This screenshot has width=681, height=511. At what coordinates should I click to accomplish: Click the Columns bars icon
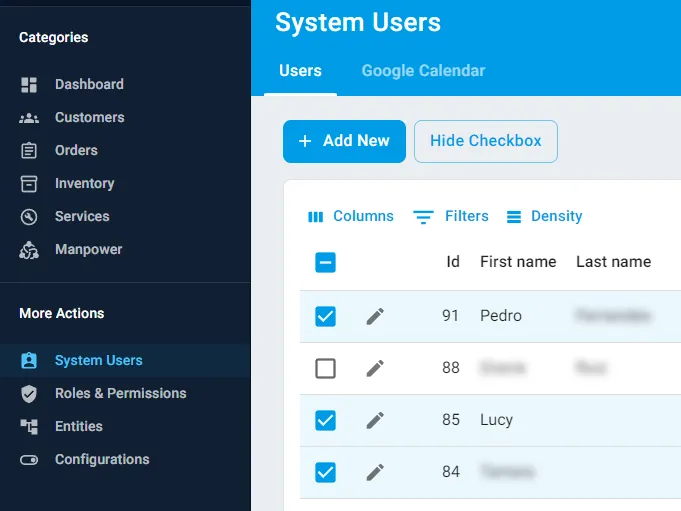(x=315, y=217)
